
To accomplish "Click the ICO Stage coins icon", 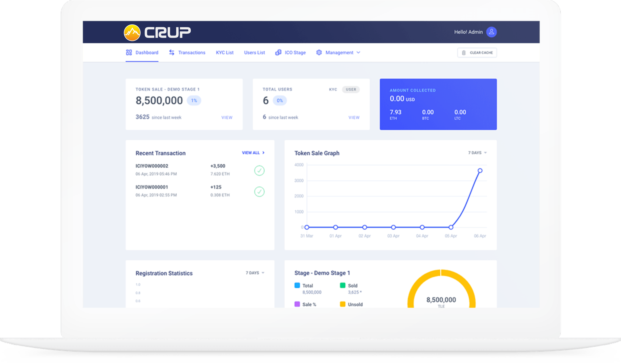I will [x=279, y=52].
